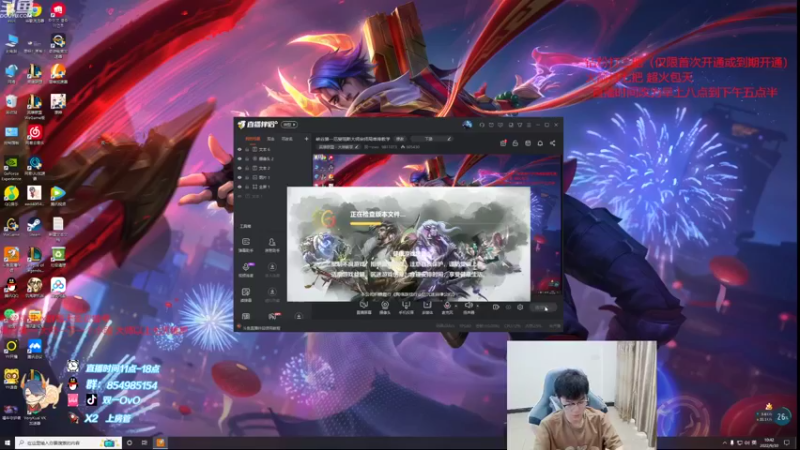Open notifications bell in stream header

click(x=540, y=143)
